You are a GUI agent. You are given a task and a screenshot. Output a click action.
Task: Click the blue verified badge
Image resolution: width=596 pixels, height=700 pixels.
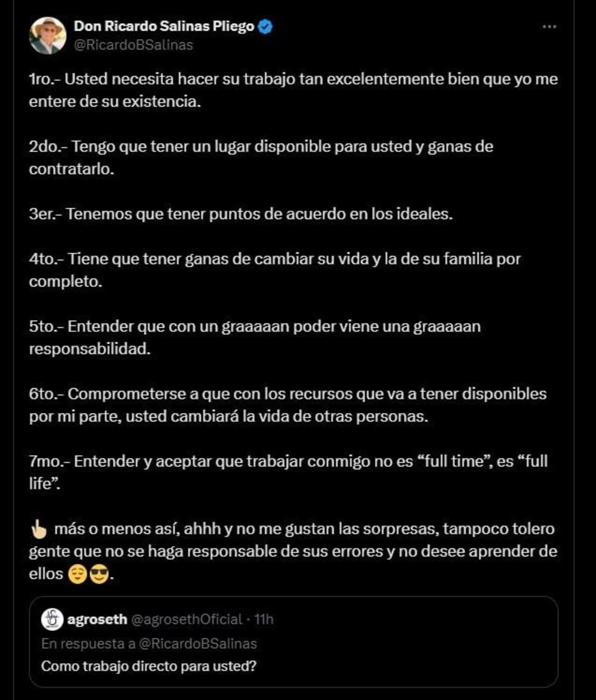click(x=266, y=27)
